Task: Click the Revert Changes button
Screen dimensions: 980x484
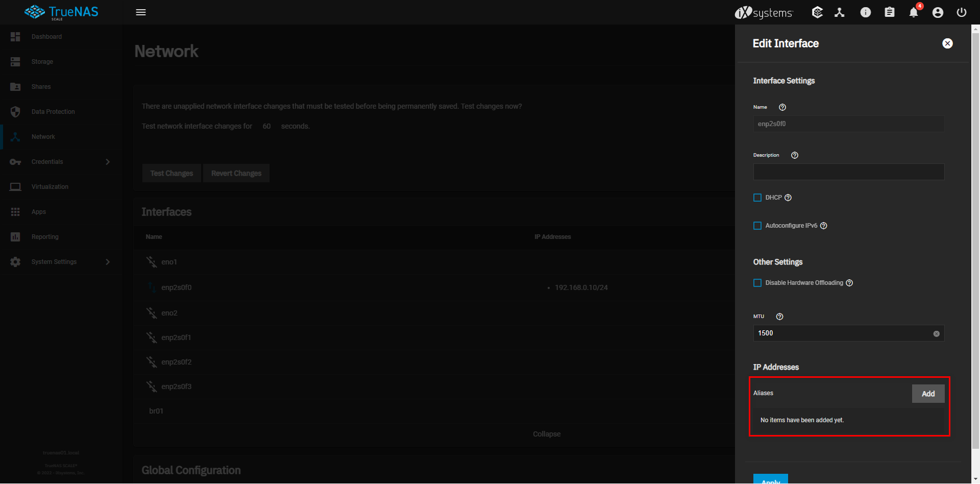Action: tap(236, 174)
